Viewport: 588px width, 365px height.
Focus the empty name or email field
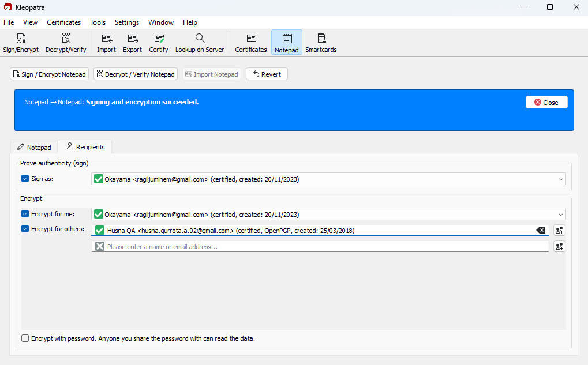(320, 247)
